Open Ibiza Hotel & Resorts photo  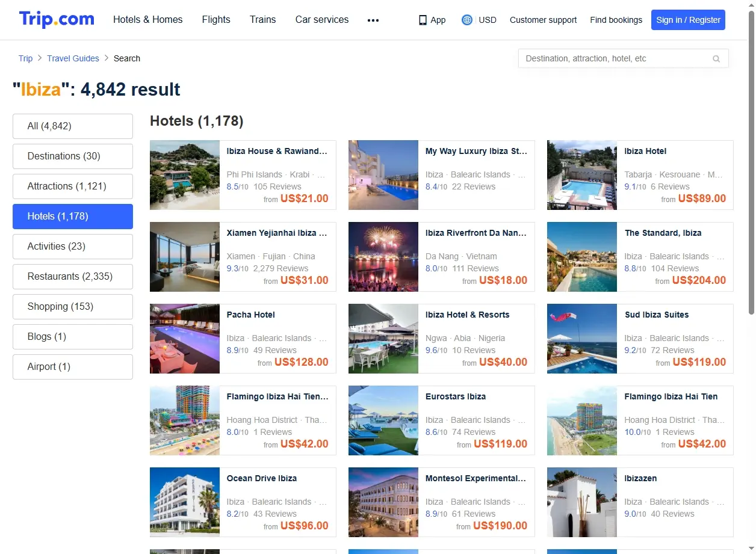(x=383, y=339)
